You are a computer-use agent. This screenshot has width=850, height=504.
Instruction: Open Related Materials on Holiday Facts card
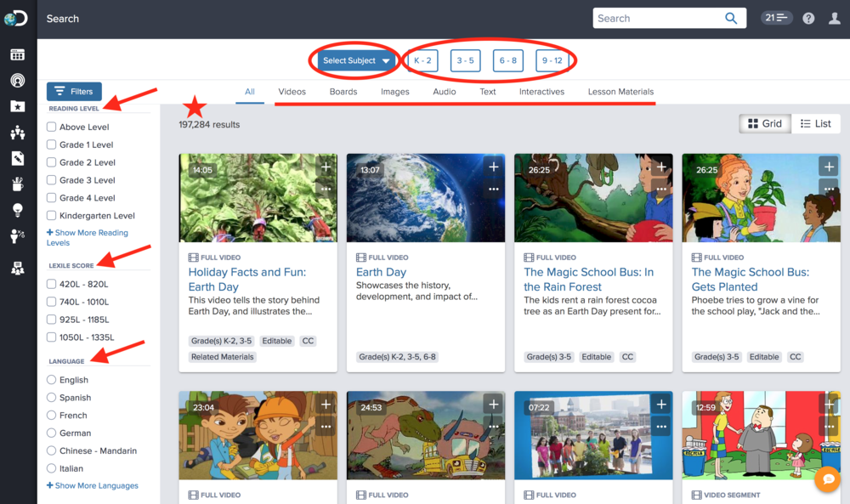pyautogui.click(x=222, y=357)
